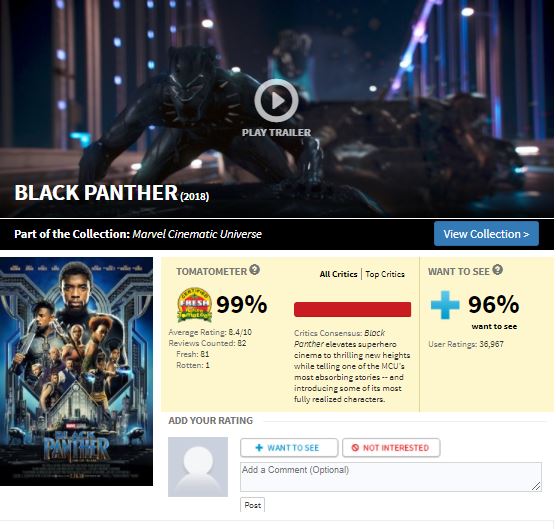Open the Marvel Cinematic Universe collection link

(x=197, y=234)
